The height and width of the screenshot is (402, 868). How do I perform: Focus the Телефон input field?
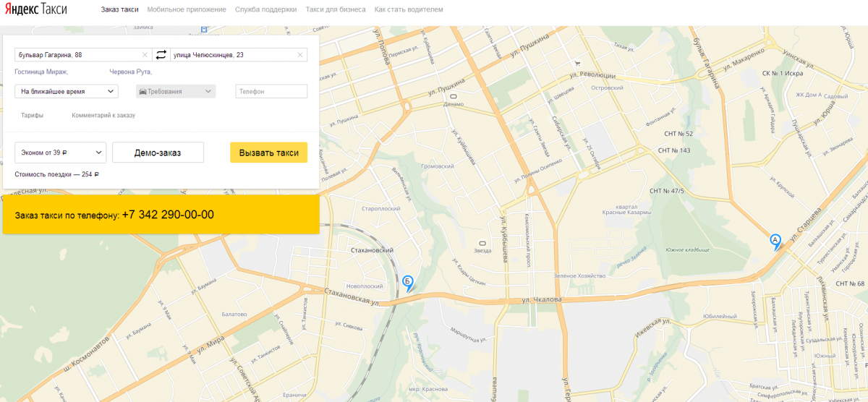coord(271,92)
